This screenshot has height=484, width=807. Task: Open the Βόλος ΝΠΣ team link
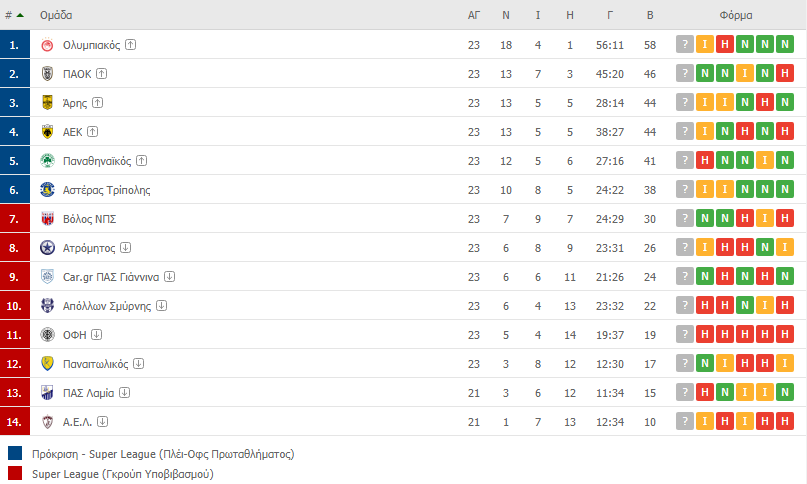[x=90, y=219]
